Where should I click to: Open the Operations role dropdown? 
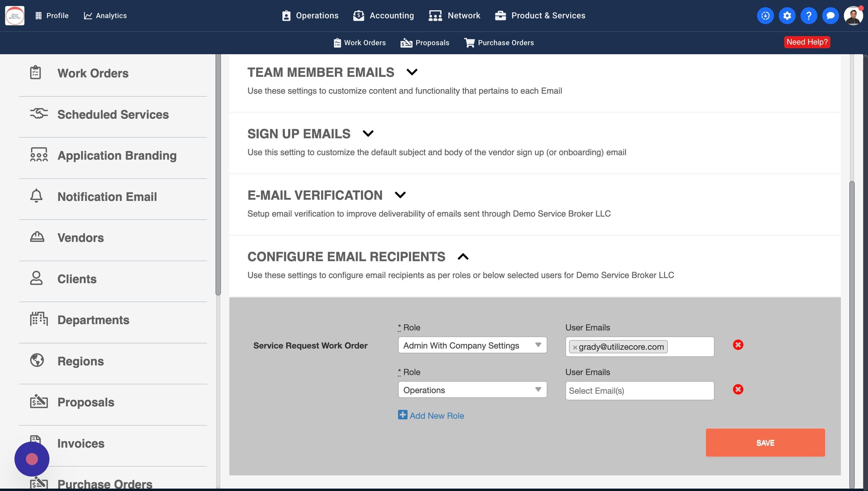[x=472, y=390]
